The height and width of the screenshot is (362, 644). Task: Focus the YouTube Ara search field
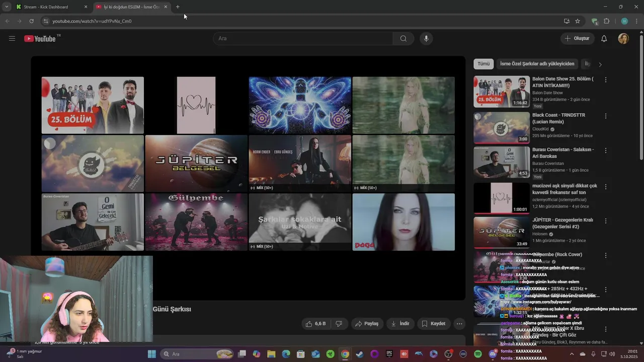click(303, 39)
